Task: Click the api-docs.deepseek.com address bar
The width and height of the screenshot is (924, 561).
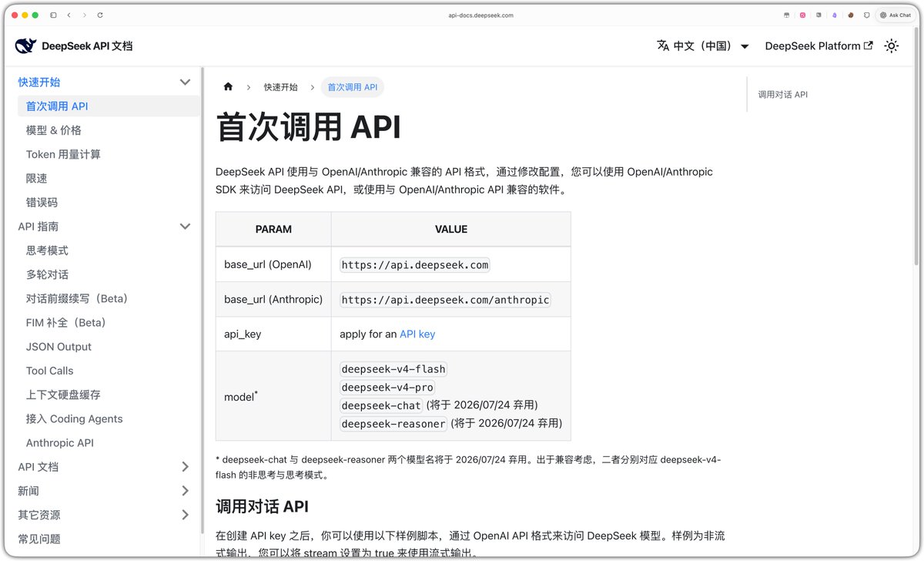Action: (480, 15)
